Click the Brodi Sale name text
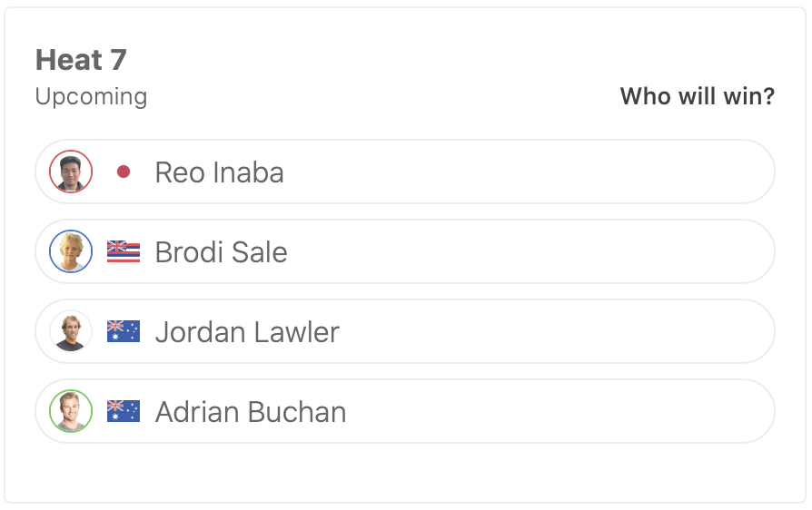 point(221,252)
